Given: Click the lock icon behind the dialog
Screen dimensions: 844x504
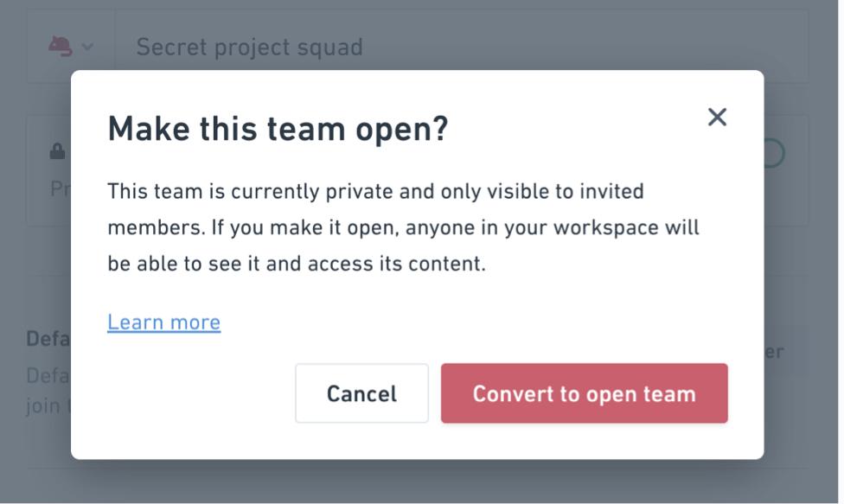Looking at the screenshot, I should [57, 151].
